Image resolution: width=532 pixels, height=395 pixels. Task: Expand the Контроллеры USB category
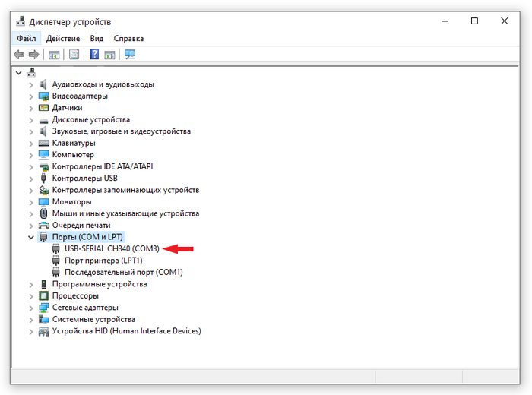[31, 179]
